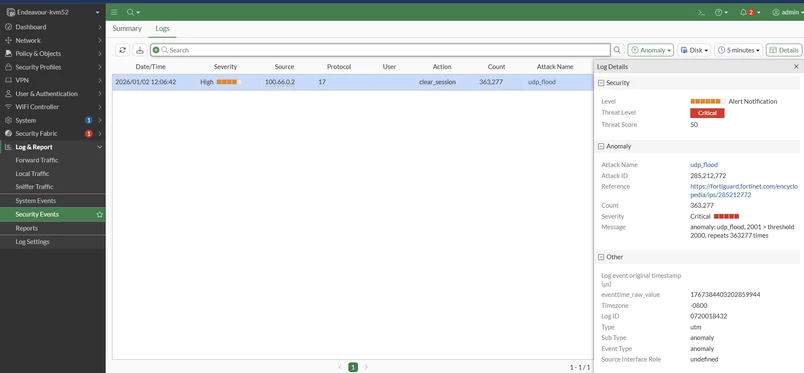Click the clear_session action cell
This screenshot has width=804, height=373.
pyautogui.click(x=437, y=82)
